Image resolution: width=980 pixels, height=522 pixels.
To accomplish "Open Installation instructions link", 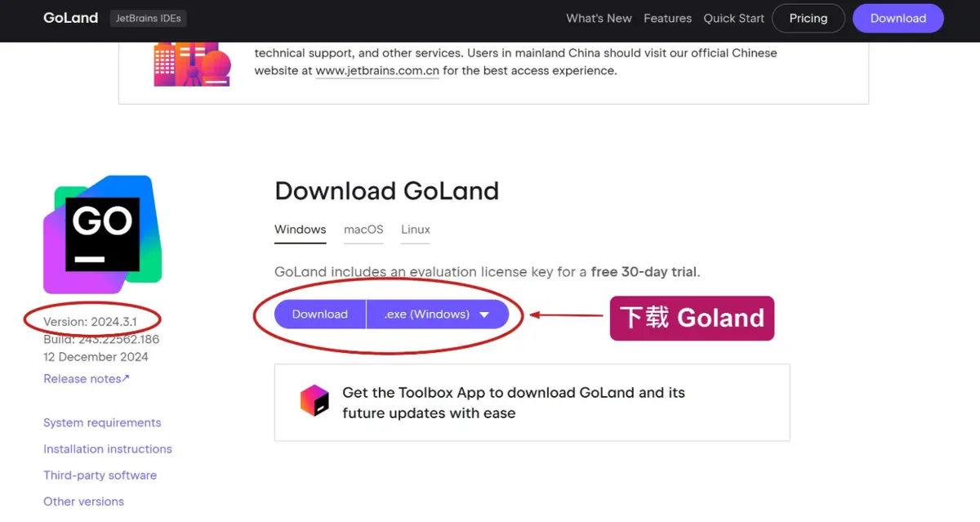I will [x=108, y=448].
